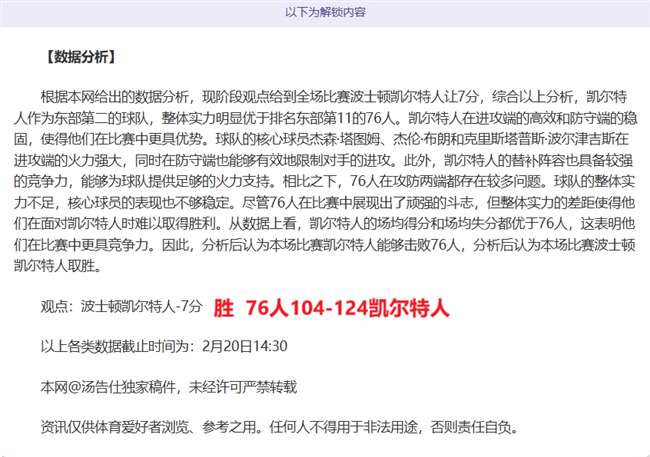The width and height of the screenshot is (650, 457).
Task: Click the line starting 们在比赛中更具竞争力
Action: click(324, 245)
